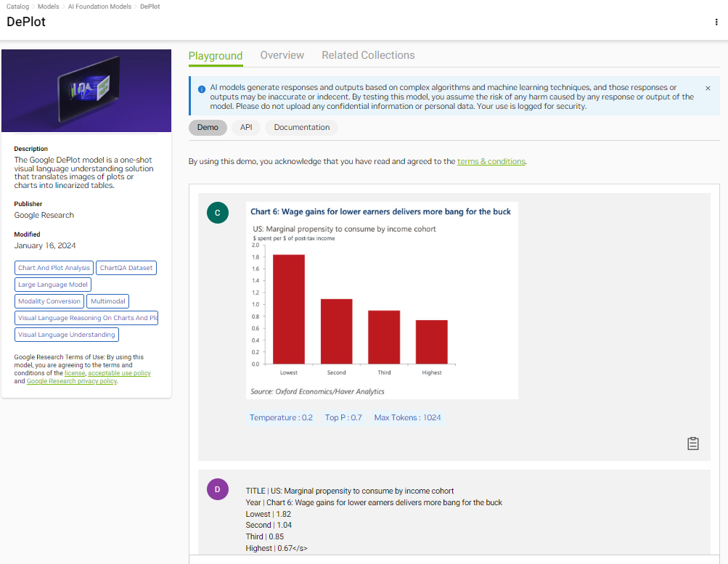This screenshot has width=728, height=564.
Task: Select the API button
Action: 246,127
